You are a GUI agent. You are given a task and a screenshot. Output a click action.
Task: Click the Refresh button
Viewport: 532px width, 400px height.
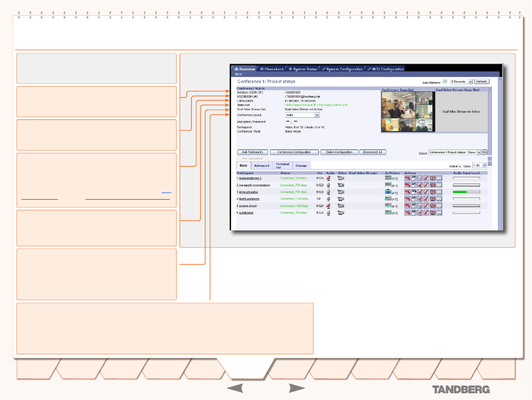click(481, 81)
